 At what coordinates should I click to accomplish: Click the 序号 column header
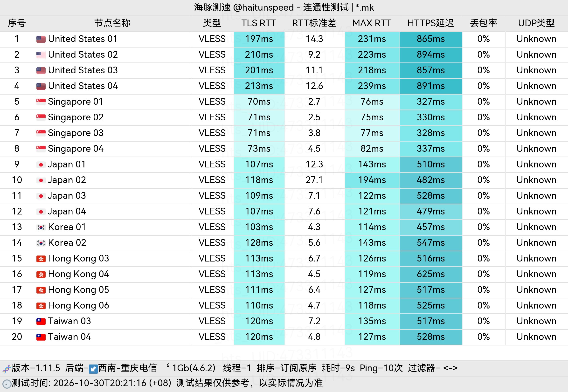17,23
